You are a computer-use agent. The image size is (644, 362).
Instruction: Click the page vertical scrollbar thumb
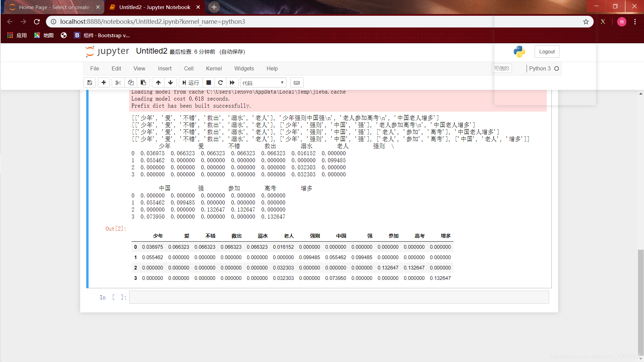(x=641, y=302)
